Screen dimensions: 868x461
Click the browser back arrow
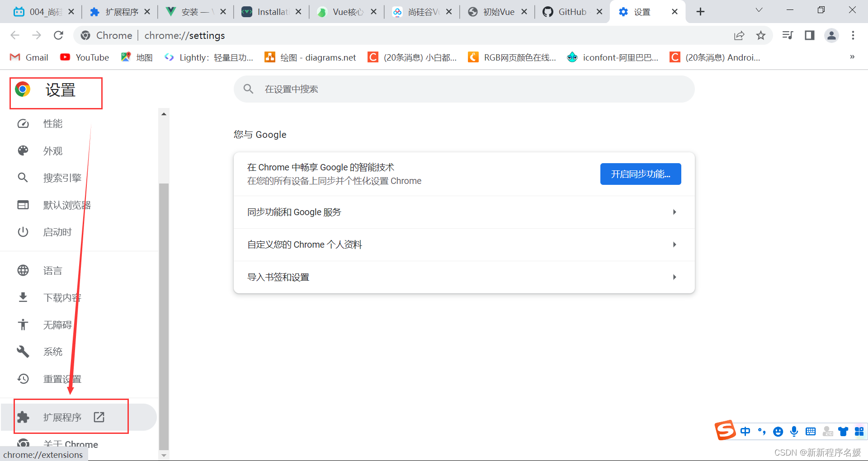(15, 35)
